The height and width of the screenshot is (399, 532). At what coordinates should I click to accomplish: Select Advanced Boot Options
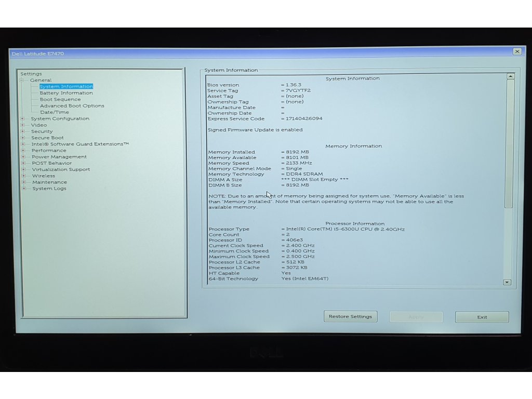point(72,106)
